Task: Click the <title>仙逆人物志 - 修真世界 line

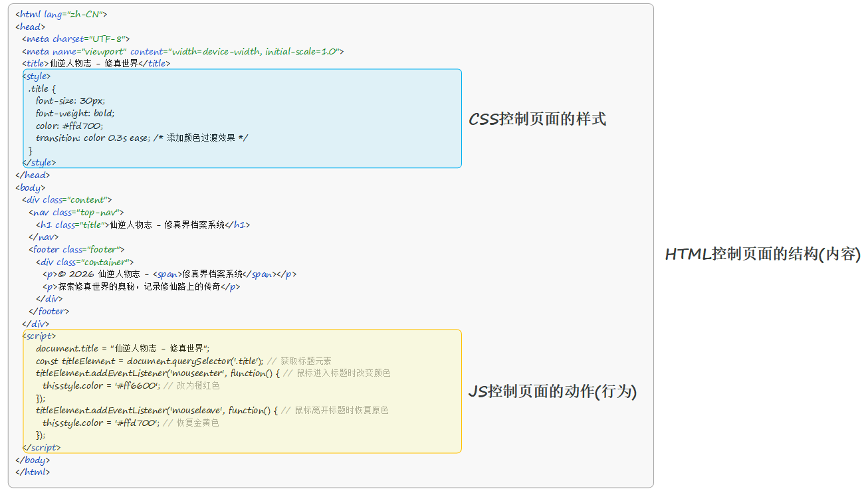Action: pyautogui.click(x=96, y=64)
